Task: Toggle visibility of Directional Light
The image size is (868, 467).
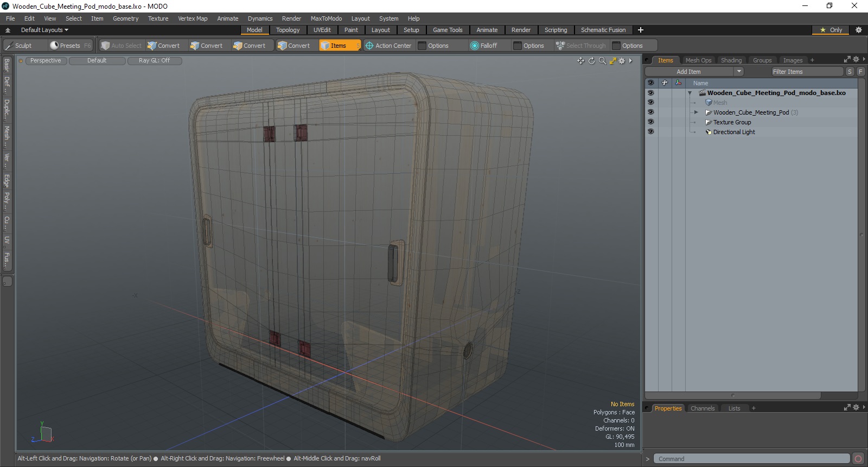Action: 650,132
